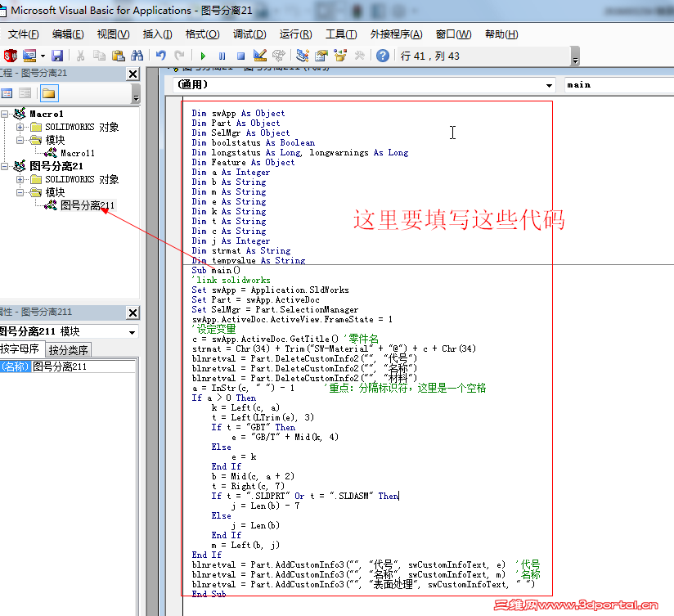This screenshot has width=674, height=616.
Task: Switch to 按字母序 tab
Action: click(x=20, y=349)
